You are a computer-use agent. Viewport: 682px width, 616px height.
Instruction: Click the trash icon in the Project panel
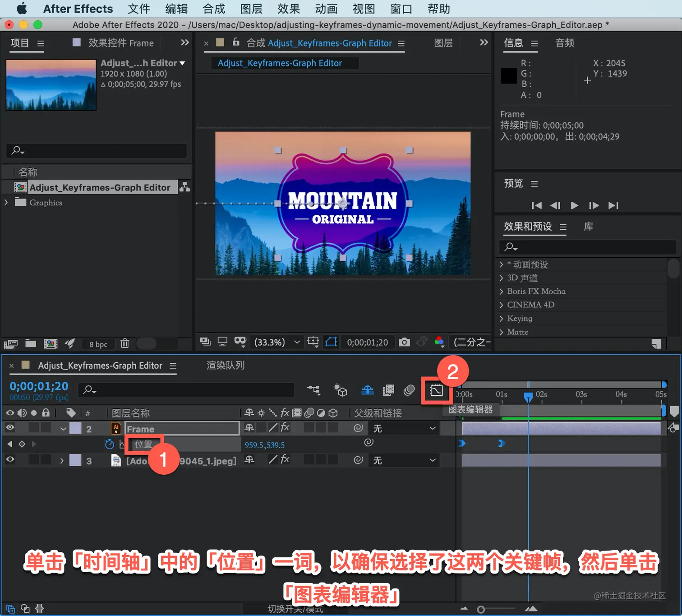(125, 343)
